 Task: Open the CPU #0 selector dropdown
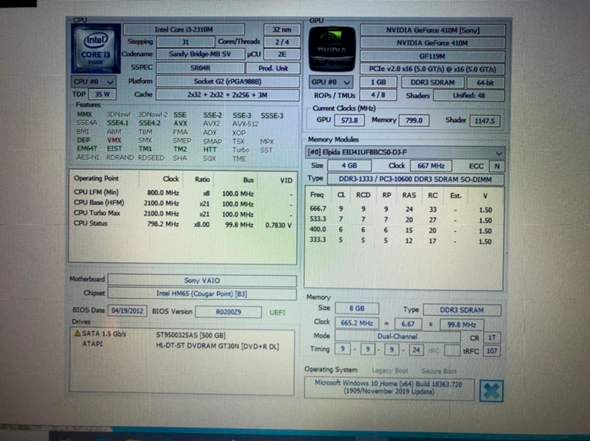(x=93, y=82)
